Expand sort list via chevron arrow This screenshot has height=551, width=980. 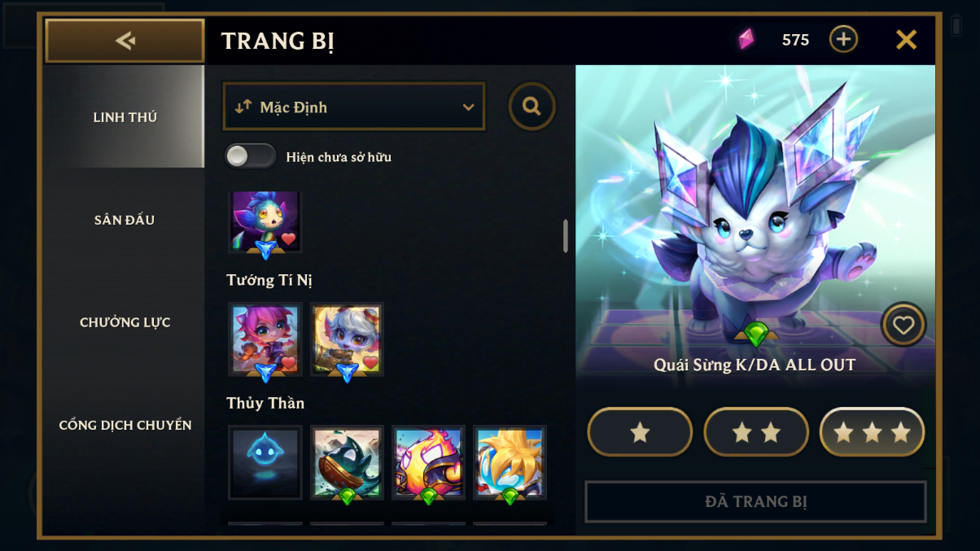(x=468, y=107)
